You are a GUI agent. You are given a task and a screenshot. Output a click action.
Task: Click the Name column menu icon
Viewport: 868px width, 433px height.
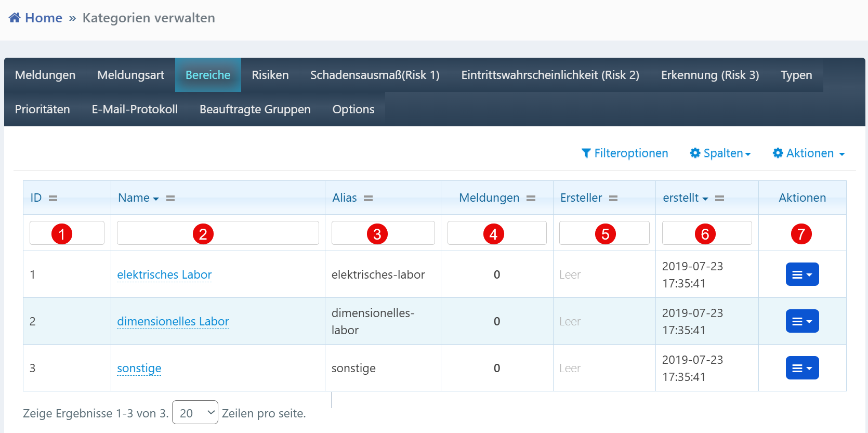pyautogui.click(x=170, y=199)
